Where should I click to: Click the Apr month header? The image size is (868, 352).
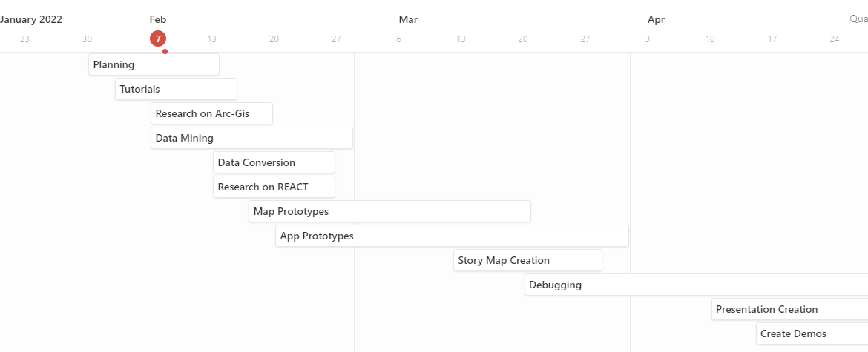point(656,19)
